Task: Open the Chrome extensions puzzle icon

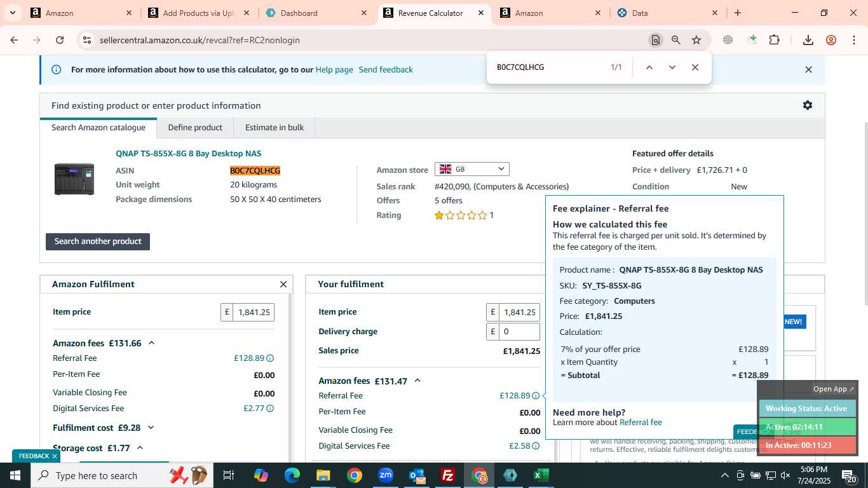Action: pyautogui.click(x=774, y=40)
